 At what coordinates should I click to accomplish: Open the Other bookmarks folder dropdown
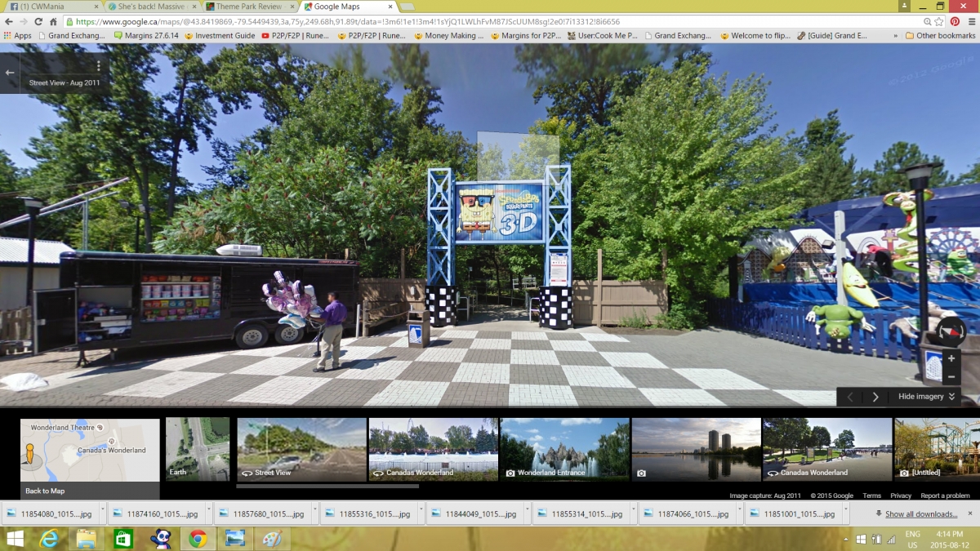click(x=940, y=36)
